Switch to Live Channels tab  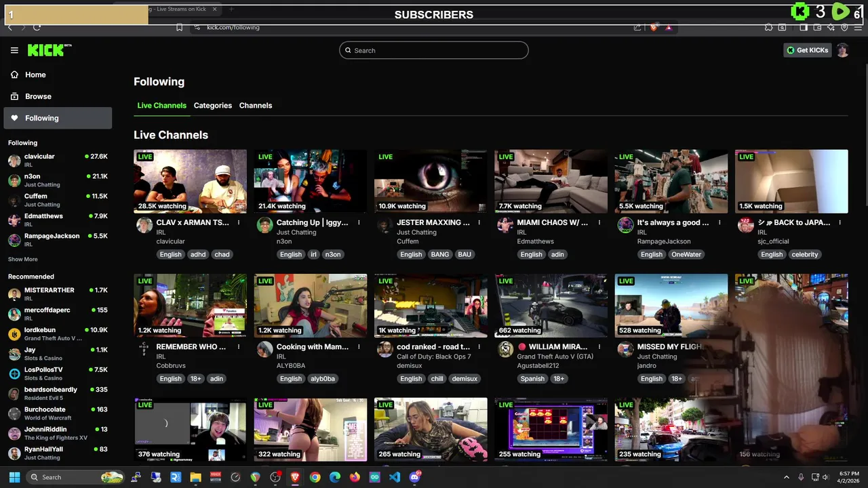pos(161,106)
